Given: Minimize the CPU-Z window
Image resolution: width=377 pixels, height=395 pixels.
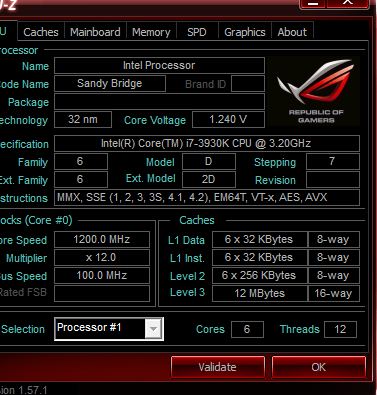Looking at the screenshot, I should (x=312, y=3).
